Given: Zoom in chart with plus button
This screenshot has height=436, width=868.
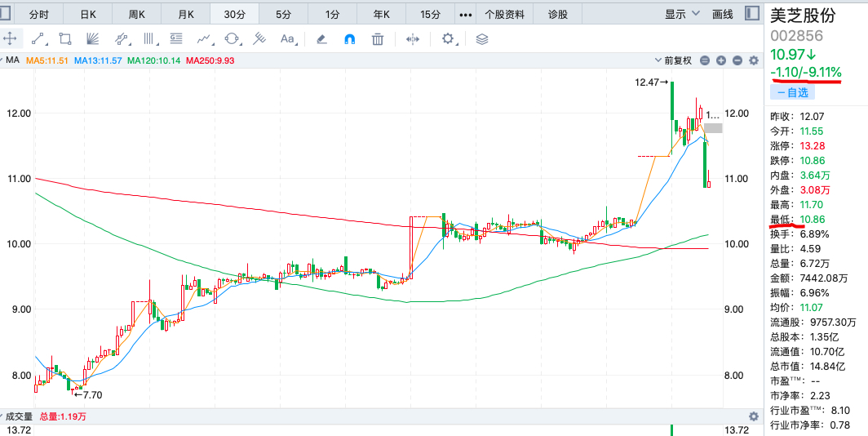Looking at the screenshot, I should 721,60.
